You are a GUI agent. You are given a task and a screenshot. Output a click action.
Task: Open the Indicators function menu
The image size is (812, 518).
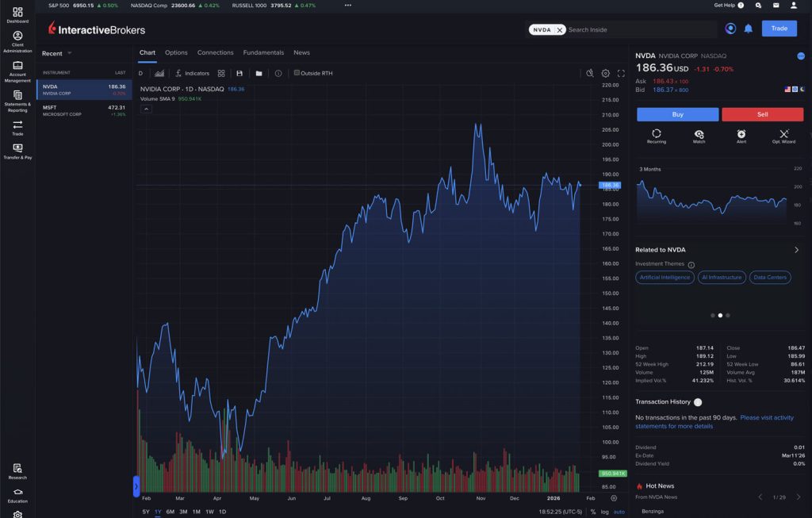click(x=192, y=73)
